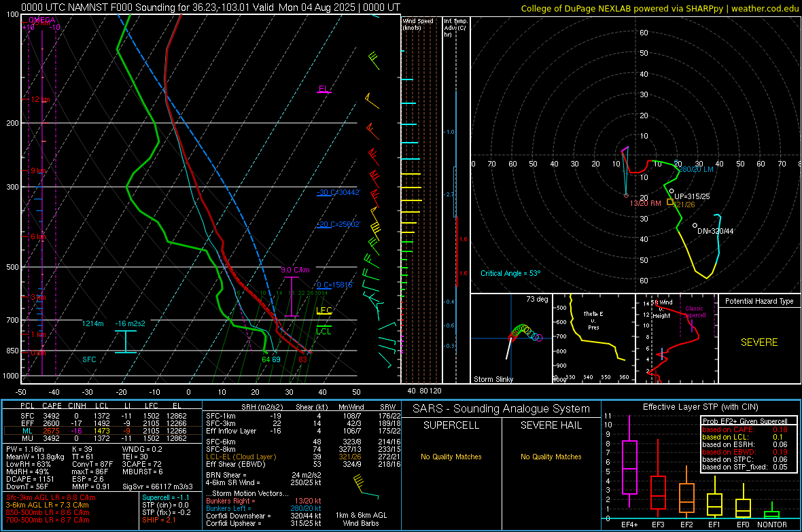Image resolution: width=802 pixels, height=532 pixels.
Task: Click the Classic Supercell label
Action: point(694,312)
